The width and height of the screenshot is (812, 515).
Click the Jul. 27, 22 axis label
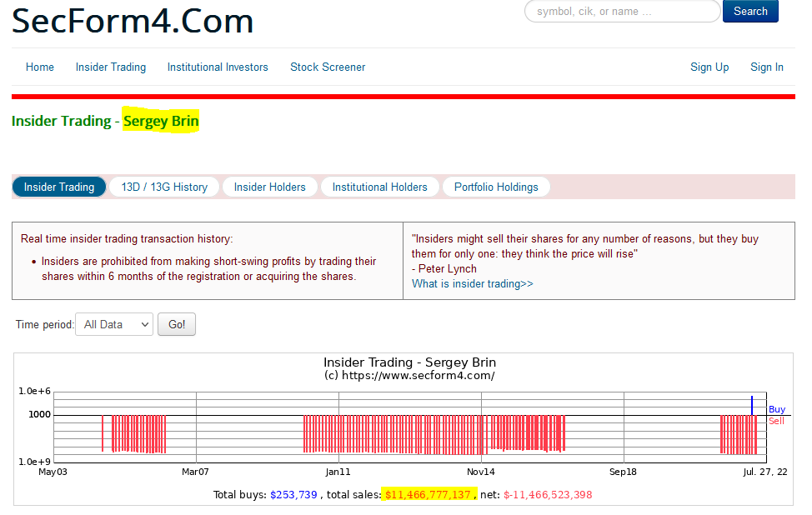tap(765, 472)
